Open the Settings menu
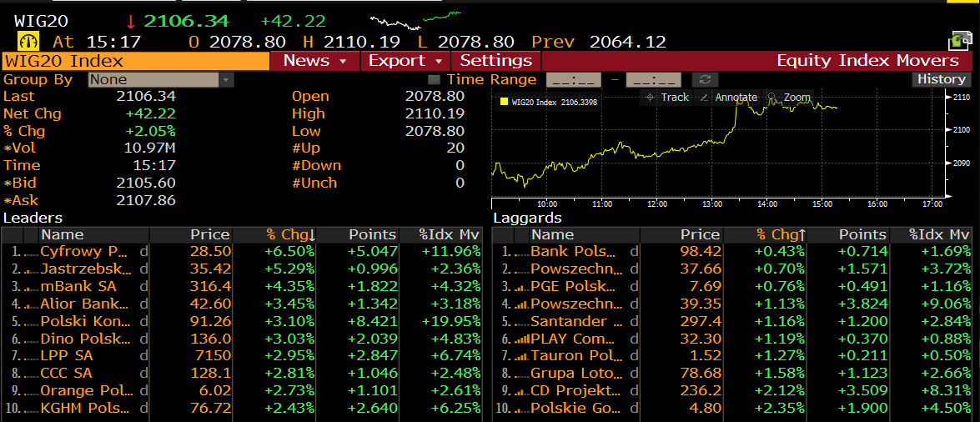Image resolution: width=980 pixels, height=422 pixels. (496, 61)
